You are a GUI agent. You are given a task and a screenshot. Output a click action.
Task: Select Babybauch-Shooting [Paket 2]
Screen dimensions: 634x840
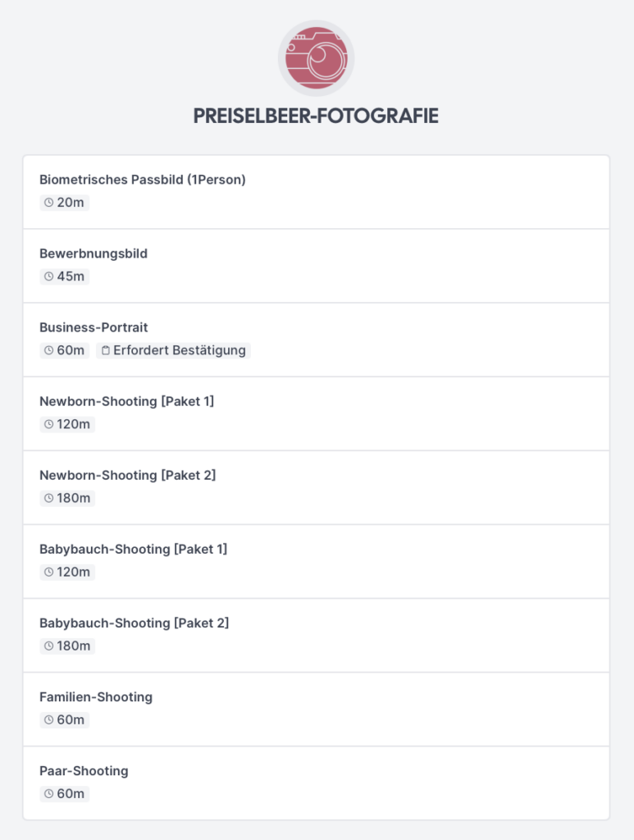316,636
